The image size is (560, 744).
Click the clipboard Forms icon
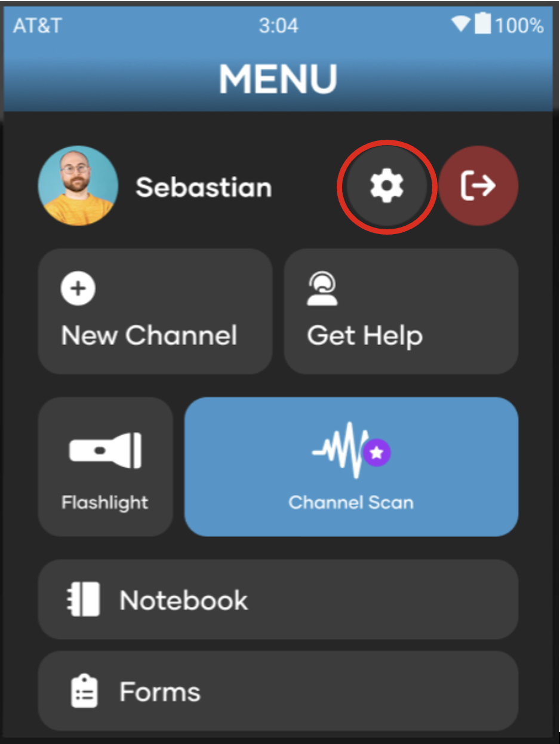[x=84, y=691]
